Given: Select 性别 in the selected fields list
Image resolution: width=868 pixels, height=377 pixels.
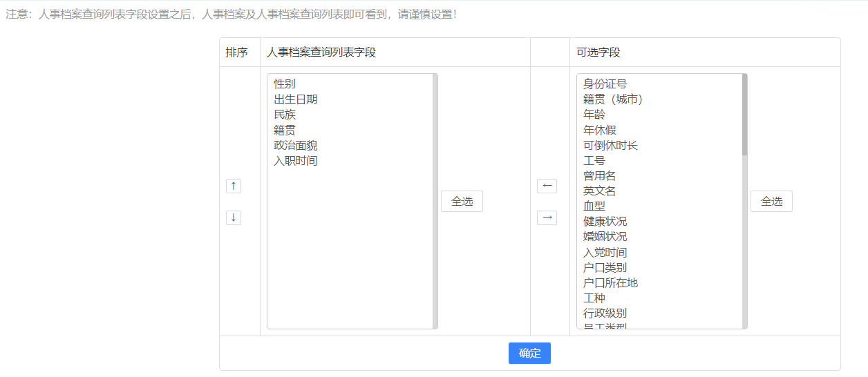Looking at the screenshot, I should click(285, 84).
